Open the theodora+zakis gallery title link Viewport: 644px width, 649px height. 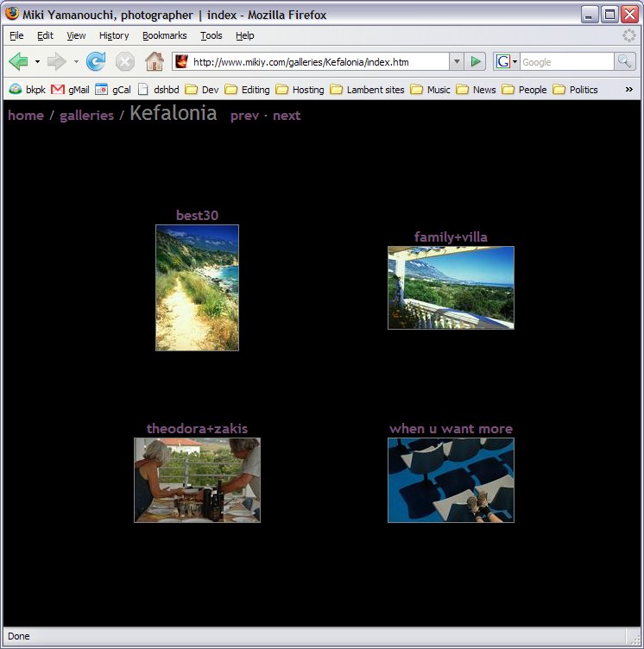(x=197, y=428)
